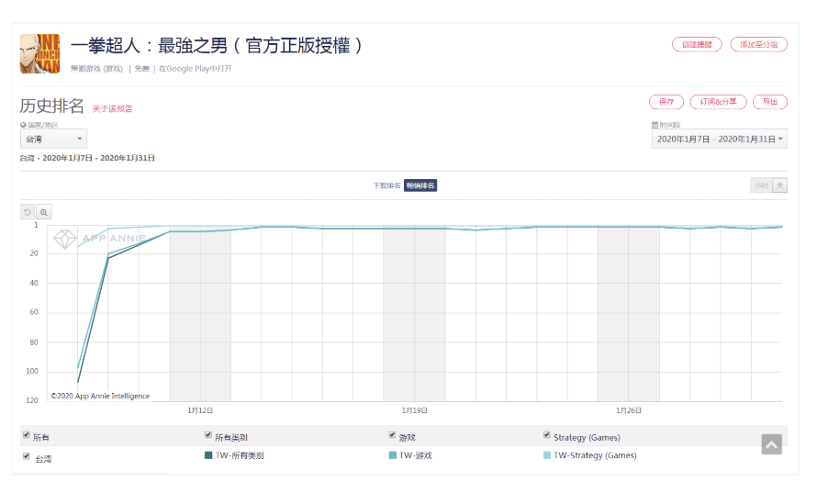Toggle the 所有类别 checkbox

click(207, 434)
